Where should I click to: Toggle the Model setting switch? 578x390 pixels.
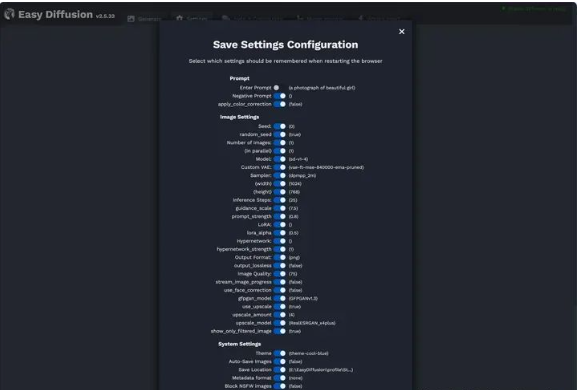[279, 159]
